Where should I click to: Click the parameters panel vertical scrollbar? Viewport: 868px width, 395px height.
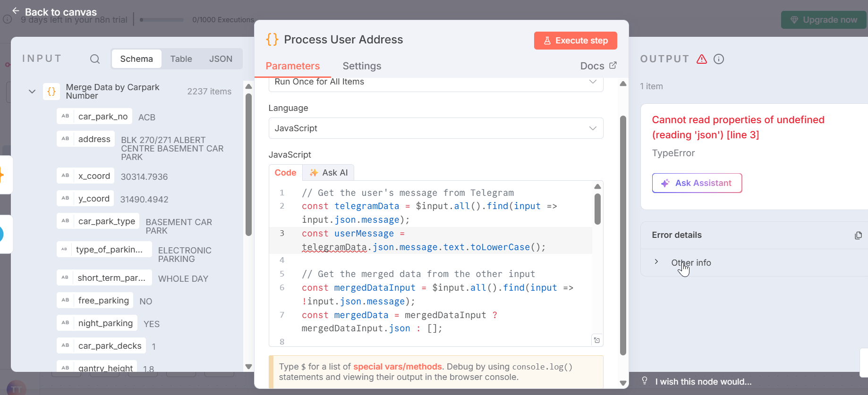(x=623, y=235)
